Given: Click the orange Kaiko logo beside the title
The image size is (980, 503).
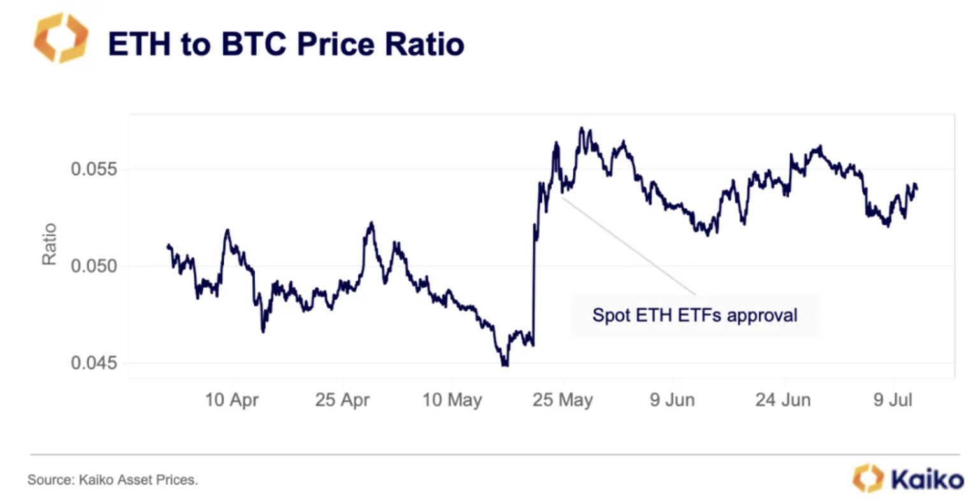Looking at the screenshot, I should click(x=61, y=39).
